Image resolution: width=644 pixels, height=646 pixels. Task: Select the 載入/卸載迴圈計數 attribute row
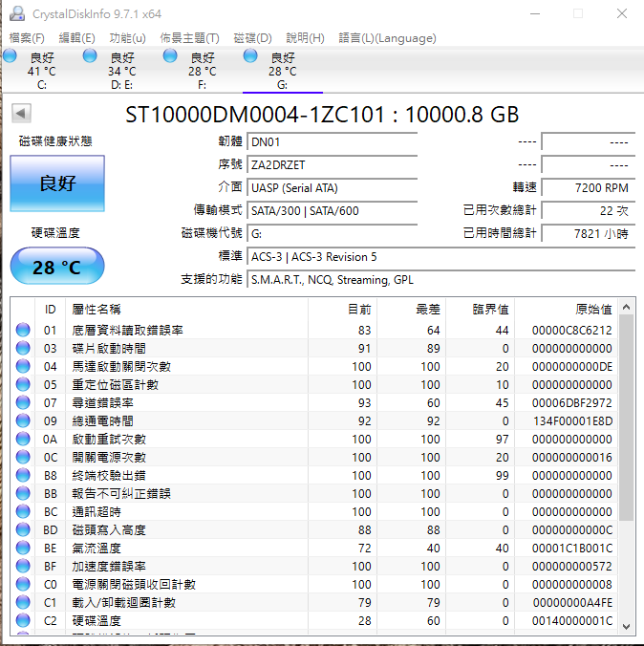314,602
